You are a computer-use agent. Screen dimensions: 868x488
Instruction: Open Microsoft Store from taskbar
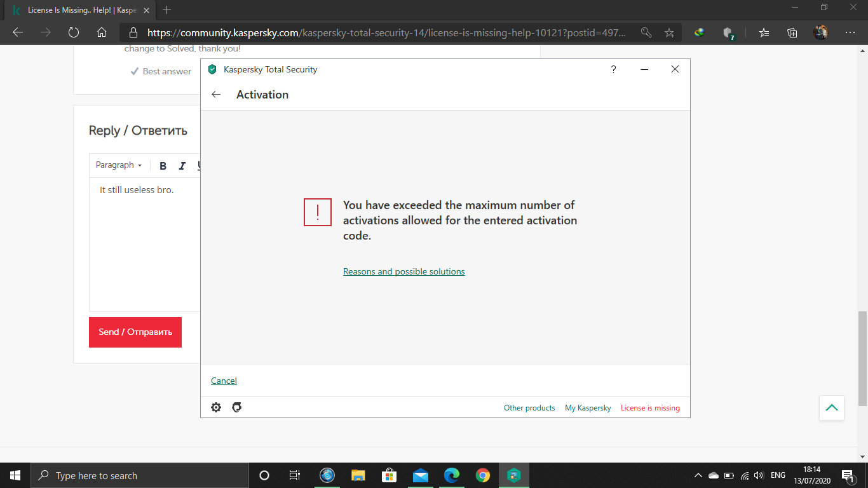(390, 475)
